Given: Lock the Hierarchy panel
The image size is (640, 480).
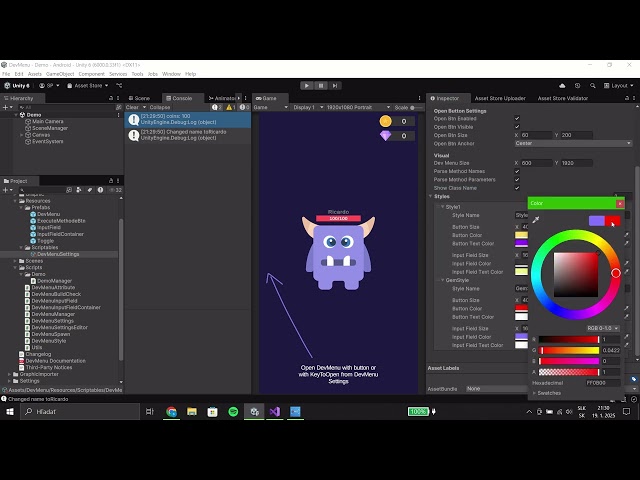Looking at the screenshot, I should pyautogui.click(x=111, y=98).
